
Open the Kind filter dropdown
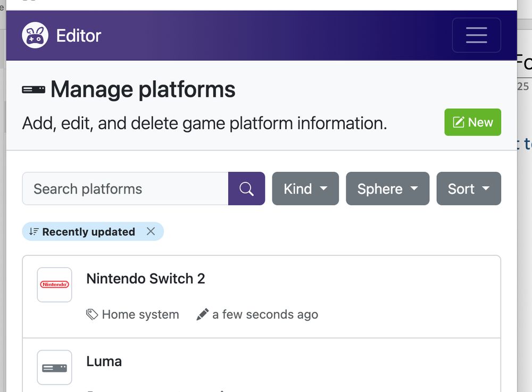pos(305,188)
